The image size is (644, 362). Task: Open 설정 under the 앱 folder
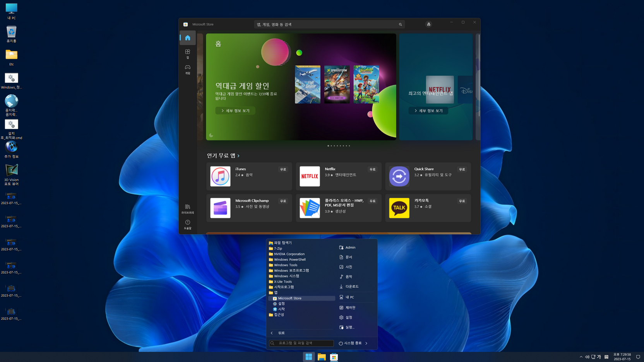(x=281, y=304)
